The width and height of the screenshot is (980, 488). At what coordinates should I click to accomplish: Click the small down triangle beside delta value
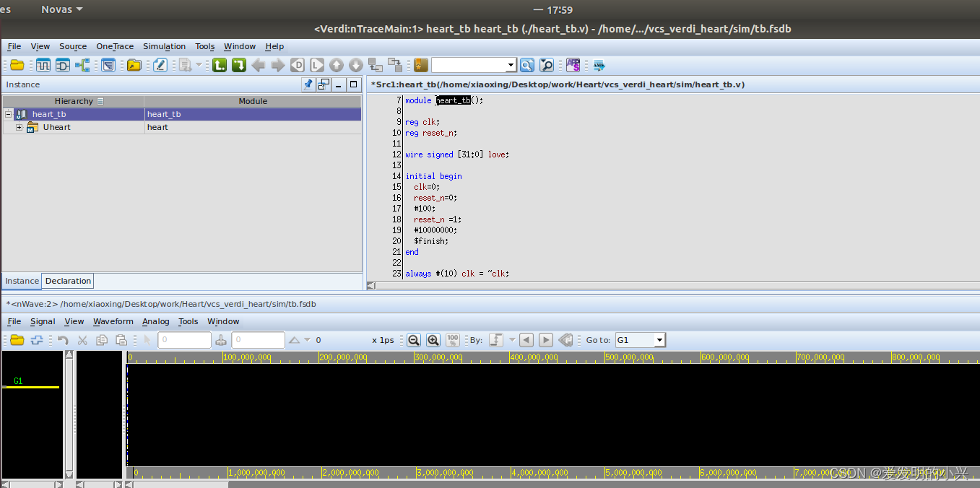coord(307,340)
